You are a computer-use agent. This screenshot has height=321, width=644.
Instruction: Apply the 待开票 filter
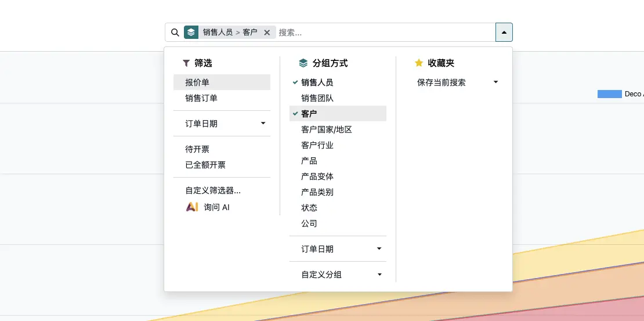(x=222, y=149)
